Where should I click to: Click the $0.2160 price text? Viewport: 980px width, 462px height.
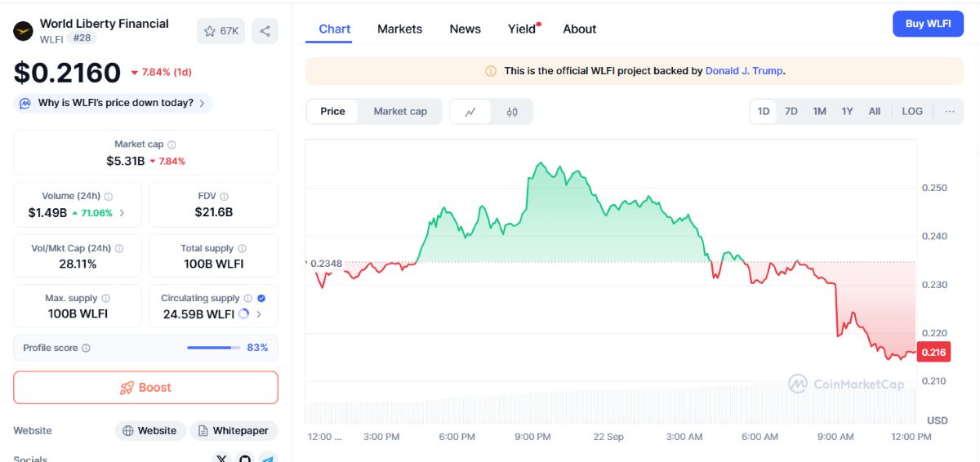coord(67,73)
